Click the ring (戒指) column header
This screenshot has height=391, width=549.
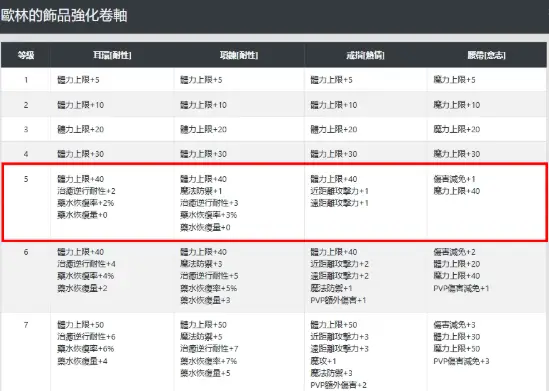pos(365,55)
